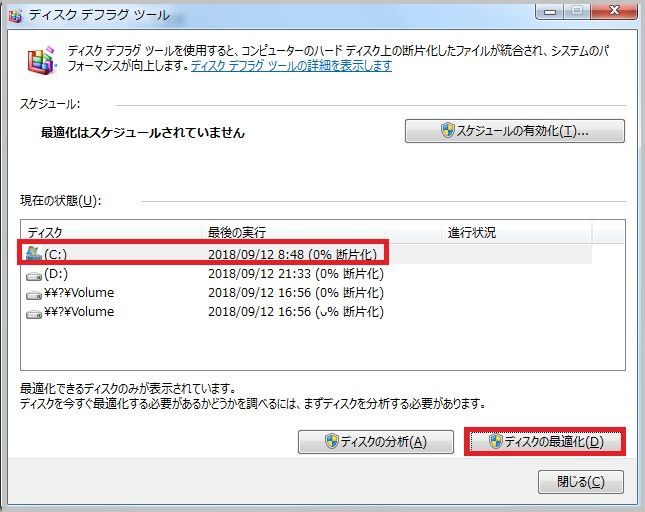The width and height of the screenshot is (645, 512).
Task: Click the ディスク column header
Action: [111, 232]
